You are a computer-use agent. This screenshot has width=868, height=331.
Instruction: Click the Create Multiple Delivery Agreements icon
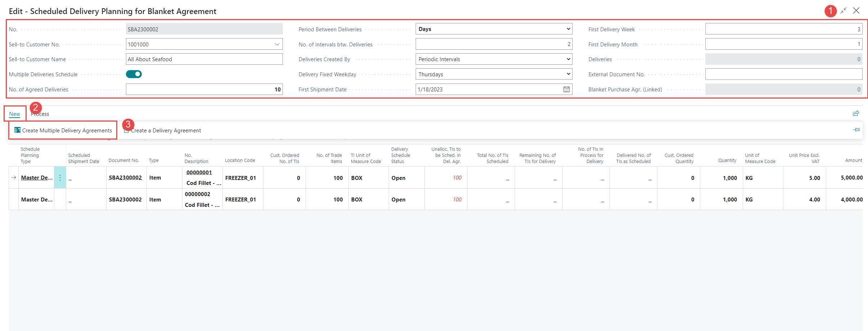17,130
